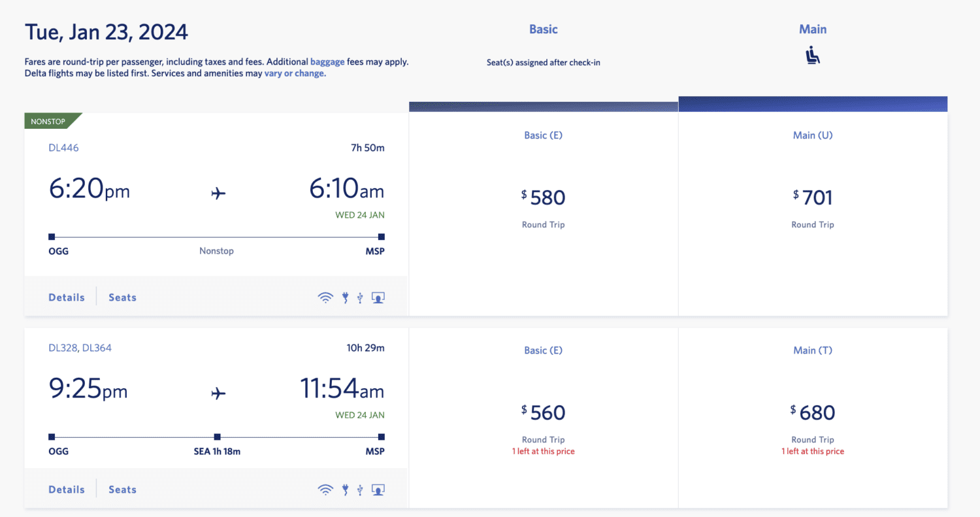Choose the $560 Basic fare on the connecting flight
The image size is (980, 517).
[543, 412]
